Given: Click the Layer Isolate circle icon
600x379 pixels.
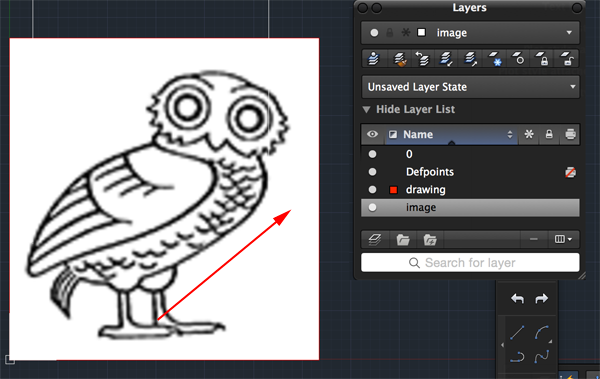Looking at the screenshot, I should (519, 59).
